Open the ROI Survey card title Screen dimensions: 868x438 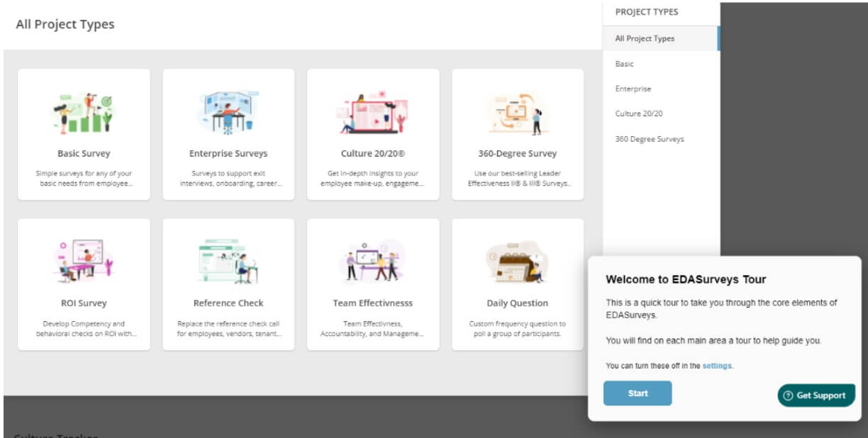point(84,303)
